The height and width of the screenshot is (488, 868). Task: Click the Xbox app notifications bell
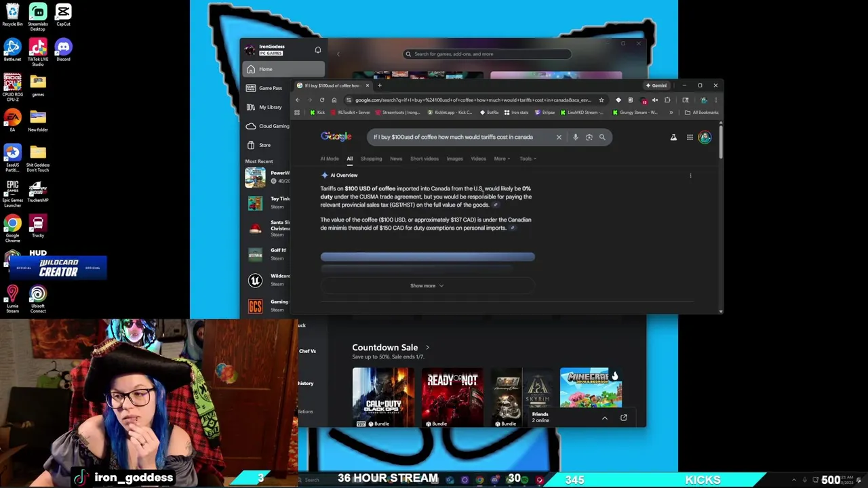[x=317, y=50]
